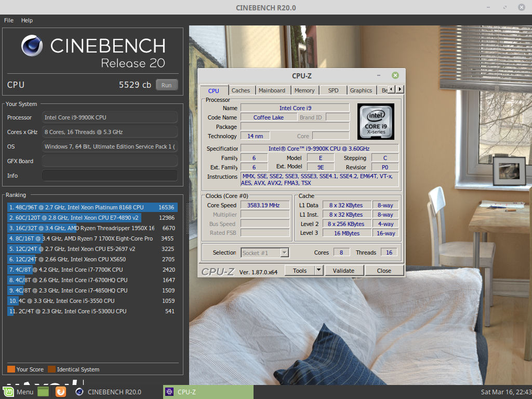Select the Memory tab in CPU-Z
The image size is (532, 399).
(x=304, y=90)
